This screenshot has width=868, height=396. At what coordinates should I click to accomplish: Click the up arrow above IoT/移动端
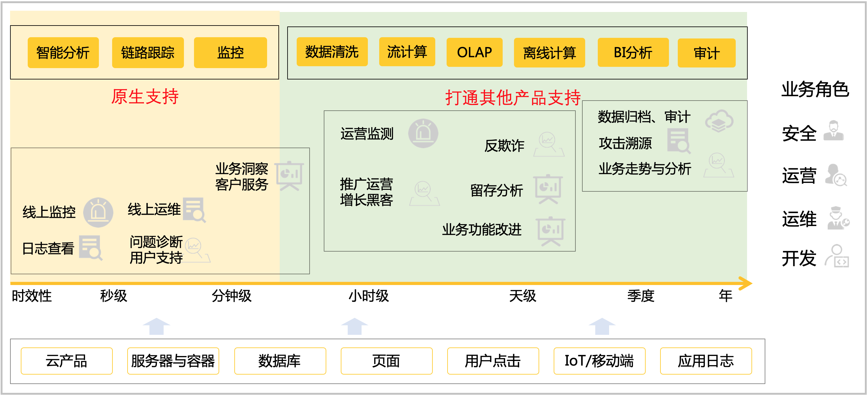[602, 326]
